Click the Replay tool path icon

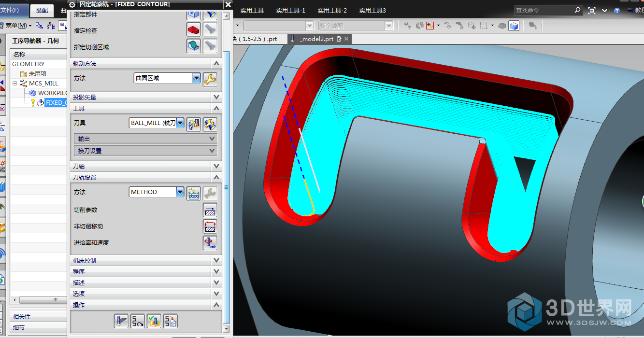[138, 321]
